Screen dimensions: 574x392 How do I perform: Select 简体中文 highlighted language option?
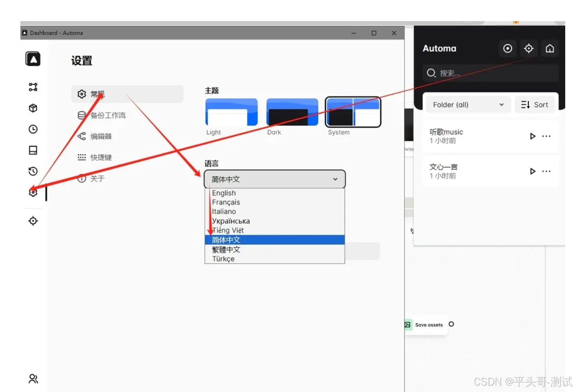275,240
